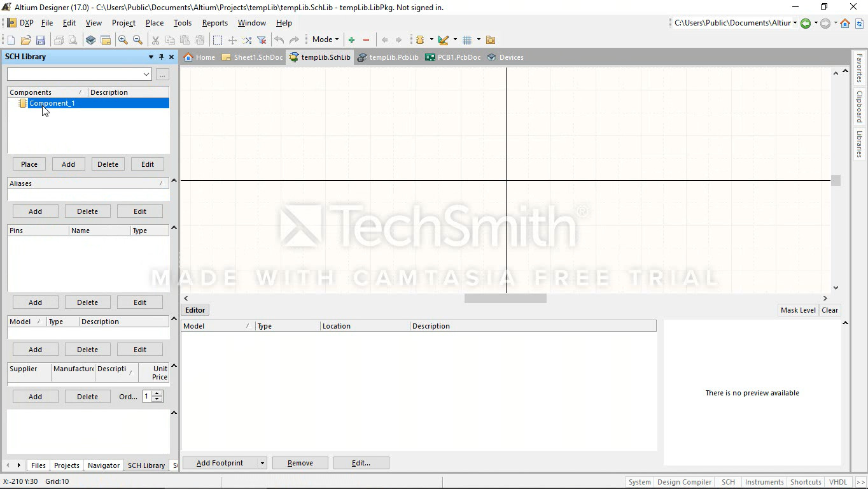The width and height of the screenshot is (868, 489).
Task: Open an existing document via folder icon
Action: tap(26, 40)
